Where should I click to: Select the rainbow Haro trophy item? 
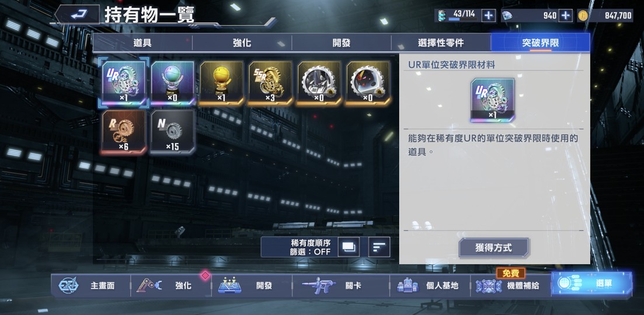point(172,83)
